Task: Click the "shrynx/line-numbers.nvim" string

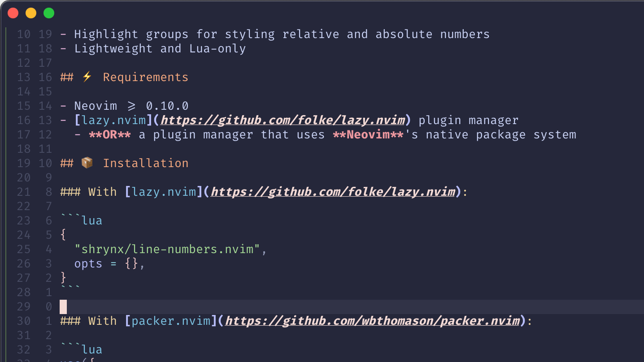Action: (167, 249)
